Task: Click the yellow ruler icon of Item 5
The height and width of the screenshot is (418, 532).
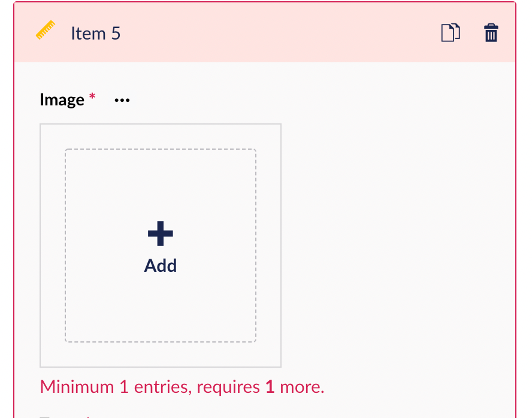Action: (46, 30)
